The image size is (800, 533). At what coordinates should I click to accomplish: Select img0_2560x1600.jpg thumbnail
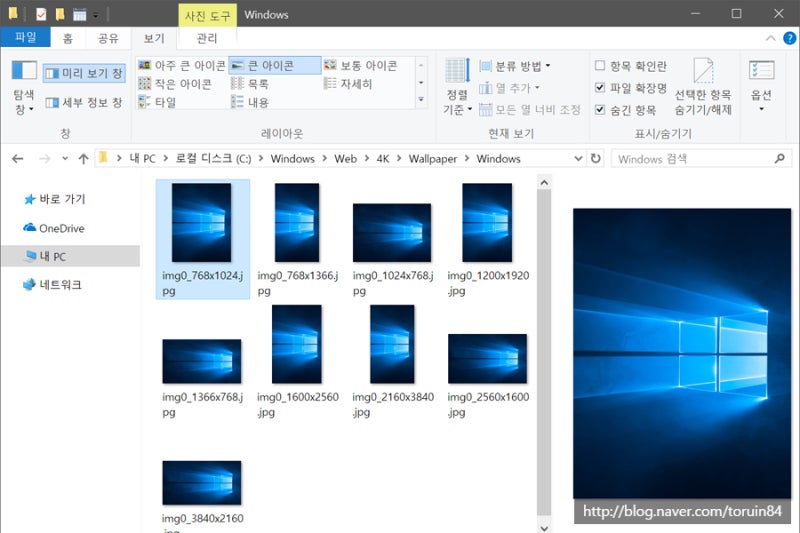click(x=488, y=361)
